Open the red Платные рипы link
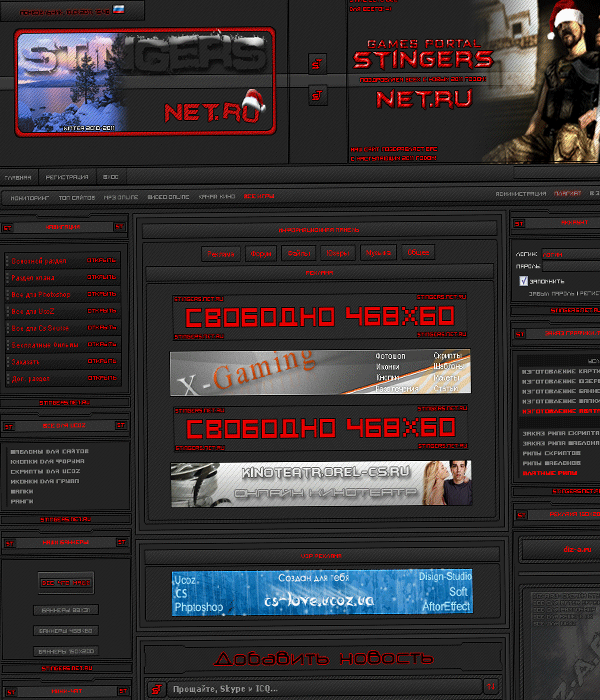 (550, 473)
